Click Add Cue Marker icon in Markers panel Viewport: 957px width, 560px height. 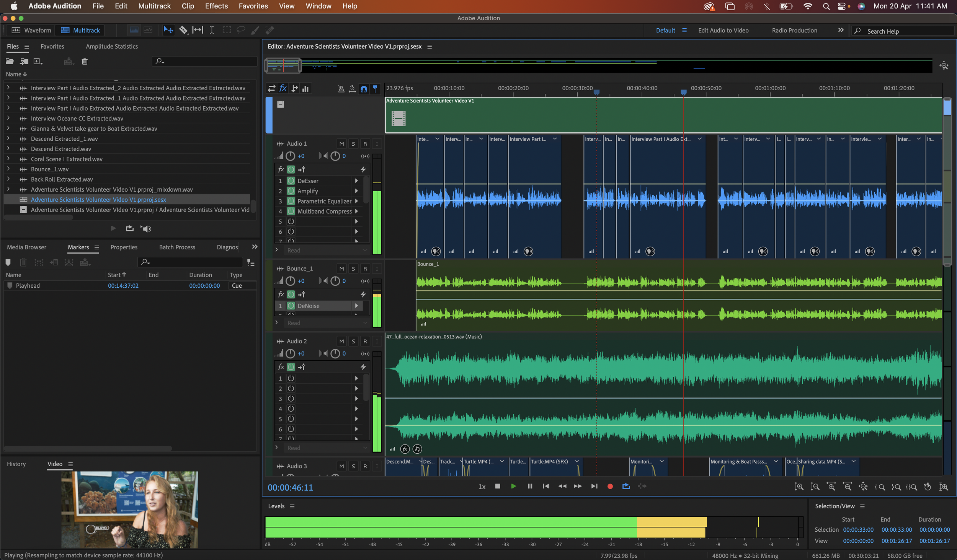coord(8,262)
